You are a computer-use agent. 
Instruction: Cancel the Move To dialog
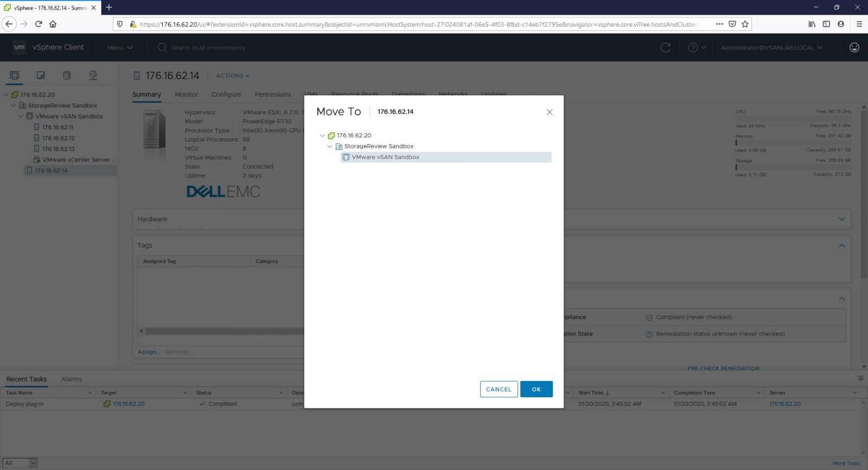click(499, 389)
